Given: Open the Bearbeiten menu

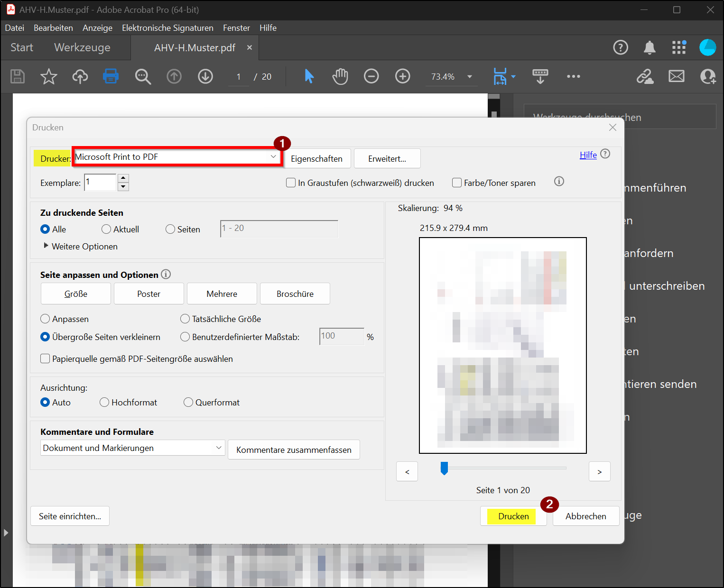Looking at the screenshot, I should pos(53,28).
